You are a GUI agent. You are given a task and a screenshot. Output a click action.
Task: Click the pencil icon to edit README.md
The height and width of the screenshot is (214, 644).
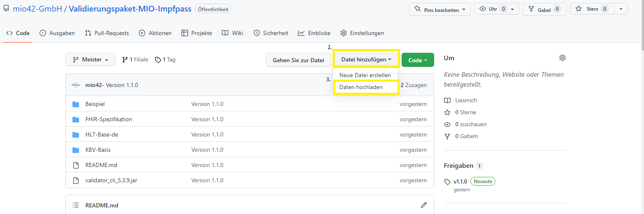click(x=423, y=205)
